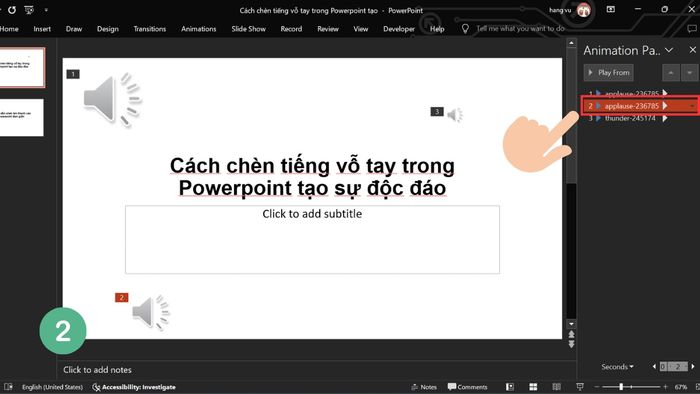Click timeline marker next to thunder-245174
Screen dimensions: 700x394
coord(665,118)
